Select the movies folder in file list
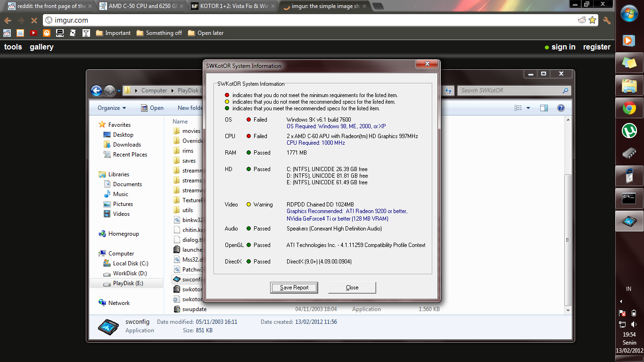Image resolution: width=644 pixels, height=362 pixels. click(191, 131)
